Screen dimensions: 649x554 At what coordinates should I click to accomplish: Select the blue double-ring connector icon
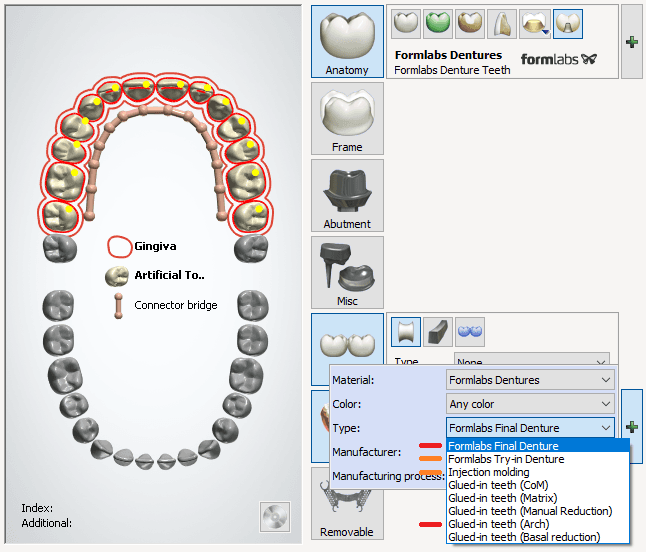469,331
